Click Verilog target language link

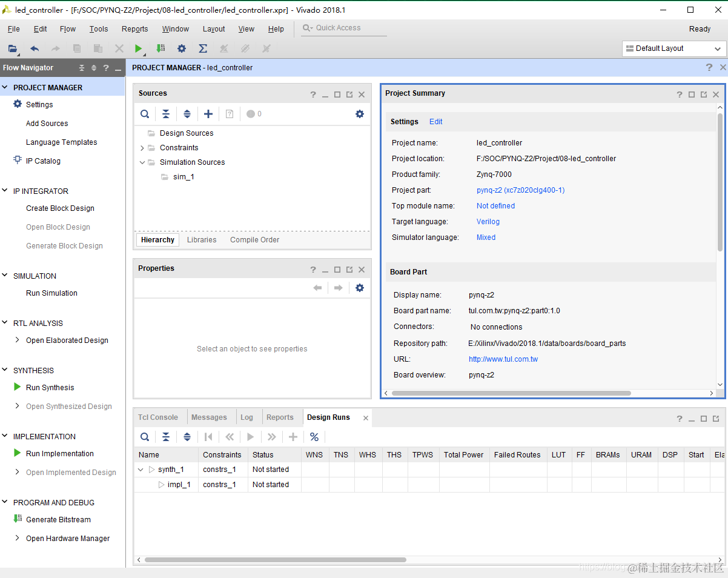point(488,222)
